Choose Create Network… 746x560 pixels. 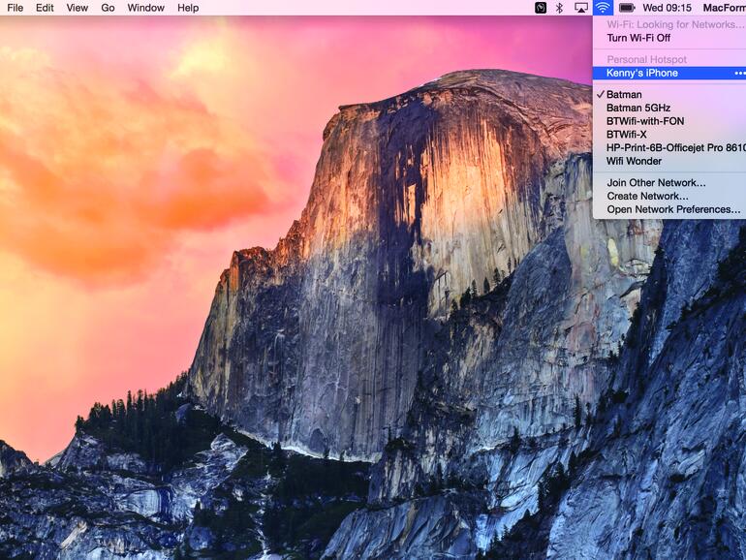pos(669,196)
